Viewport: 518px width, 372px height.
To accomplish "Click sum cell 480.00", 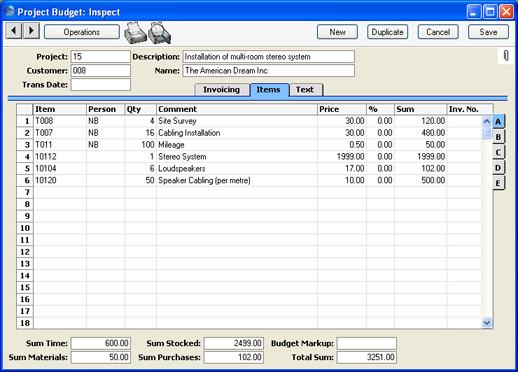I will 421,133.
